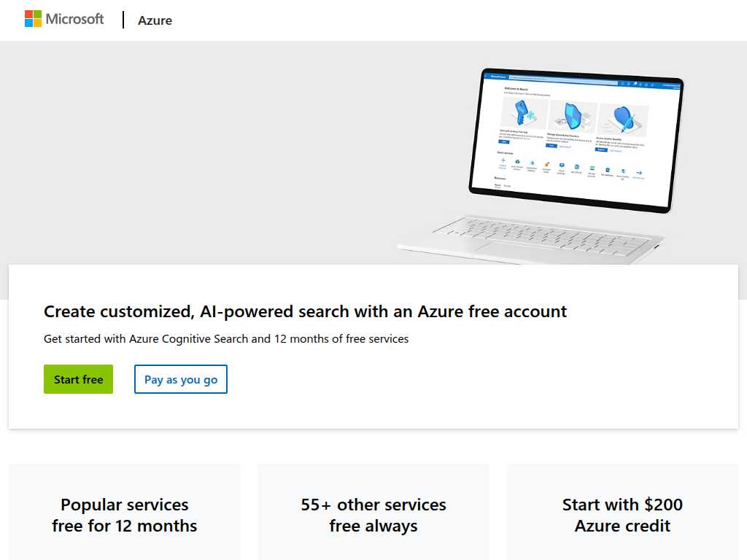The image size is (747, 560).
Task: Open the '55+ other services free always' card
Action: (373, 512)
